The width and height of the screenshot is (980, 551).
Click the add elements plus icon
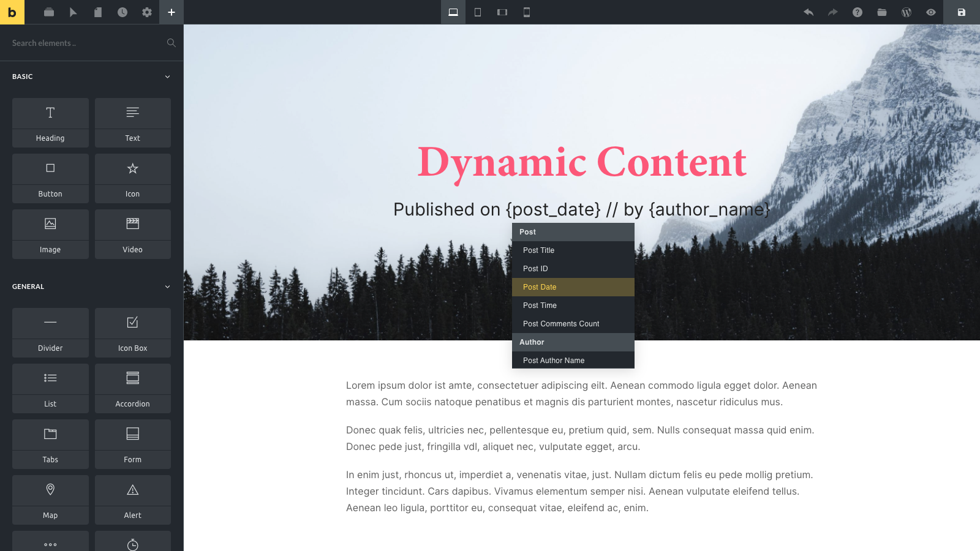171,12
